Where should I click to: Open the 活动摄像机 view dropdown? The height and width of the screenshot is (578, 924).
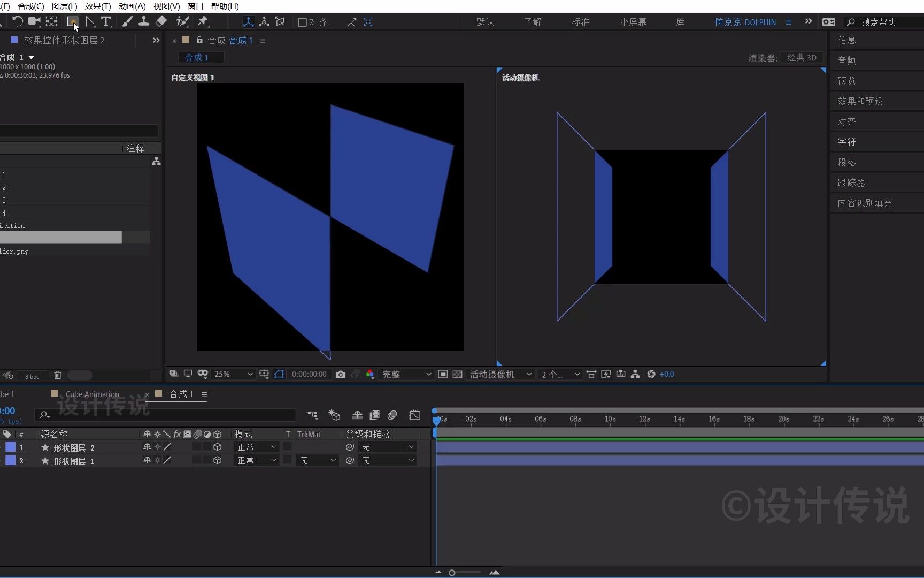coord(500,375)
